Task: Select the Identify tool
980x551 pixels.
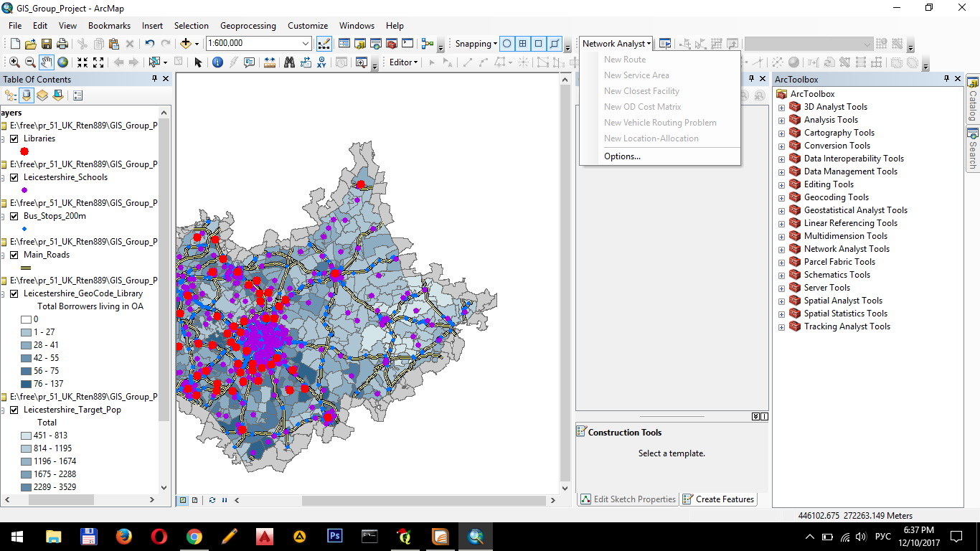Action: 217,62
